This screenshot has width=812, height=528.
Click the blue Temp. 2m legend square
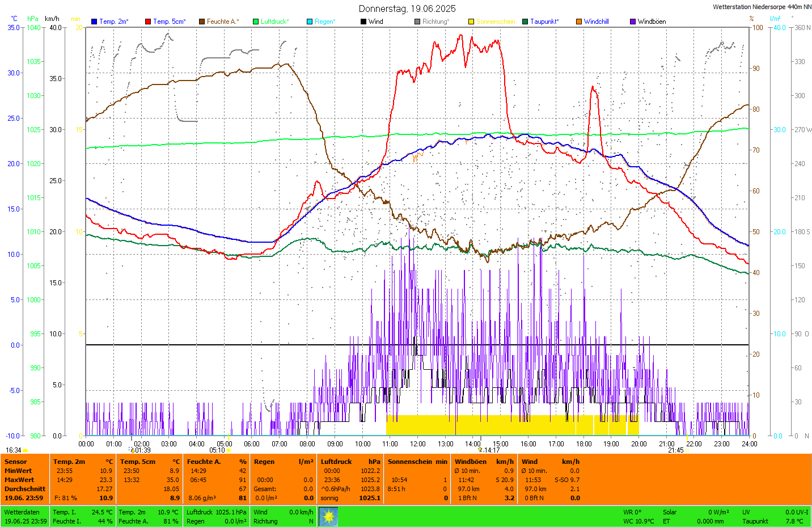coord(94,22)
